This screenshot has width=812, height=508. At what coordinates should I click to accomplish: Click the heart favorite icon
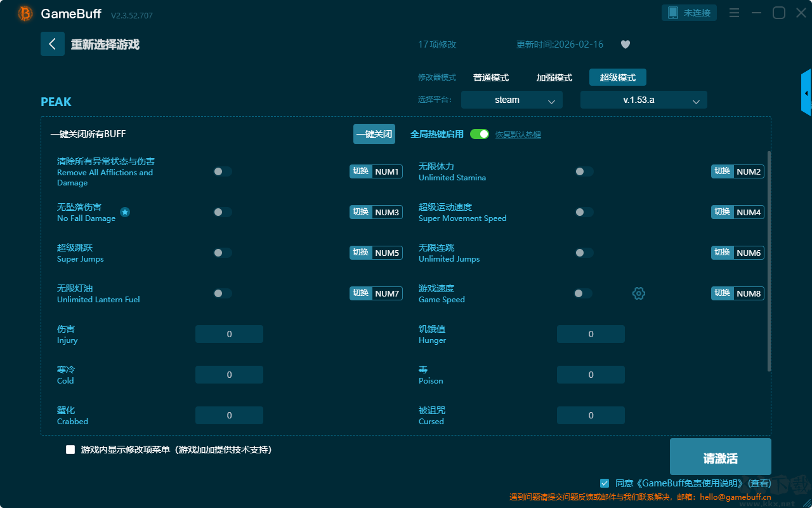point(625,44)
